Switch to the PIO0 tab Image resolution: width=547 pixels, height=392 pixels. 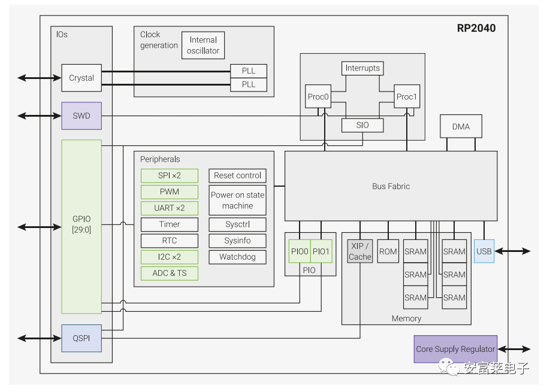[300, 251]
